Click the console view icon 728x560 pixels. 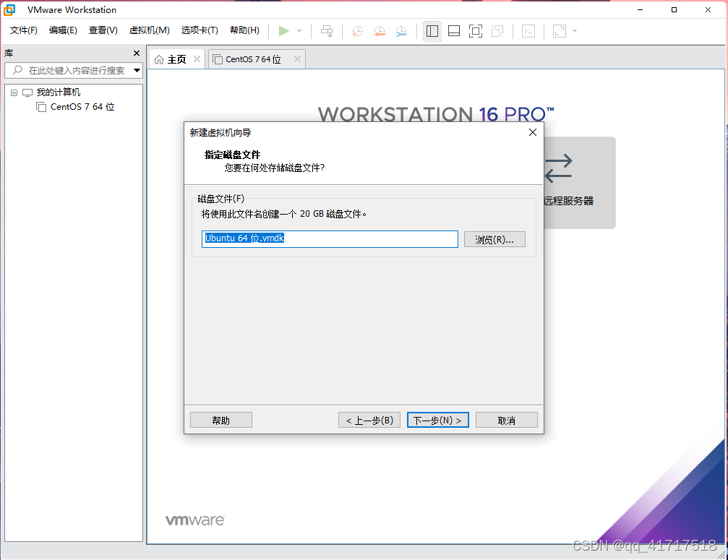click(528, 31)
